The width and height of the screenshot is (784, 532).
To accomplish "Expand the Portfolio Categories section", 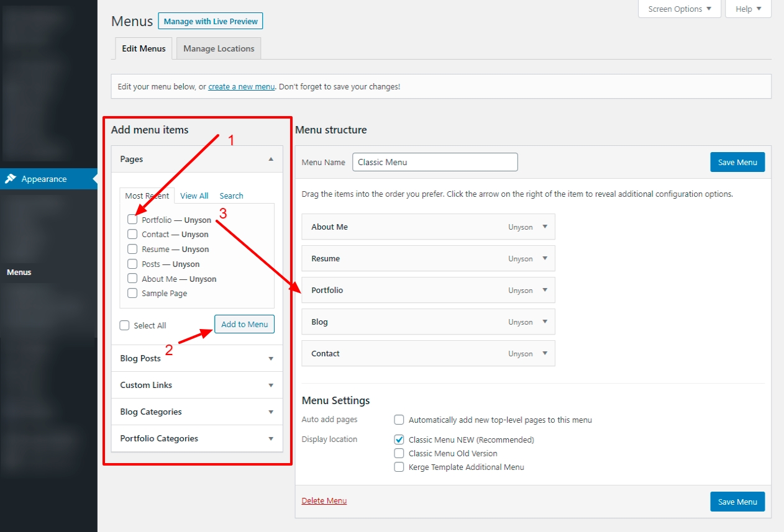I will point(271,439).
